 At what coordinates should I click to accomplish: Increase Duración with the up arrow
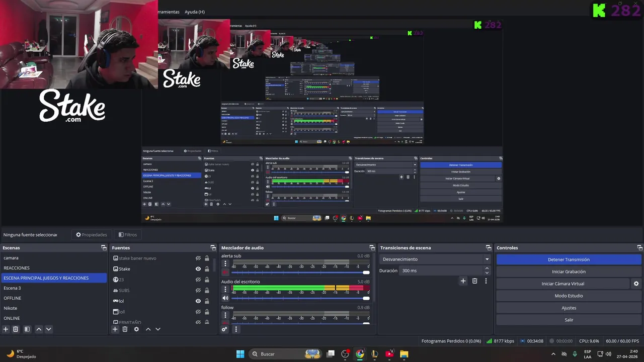point(487,268)
